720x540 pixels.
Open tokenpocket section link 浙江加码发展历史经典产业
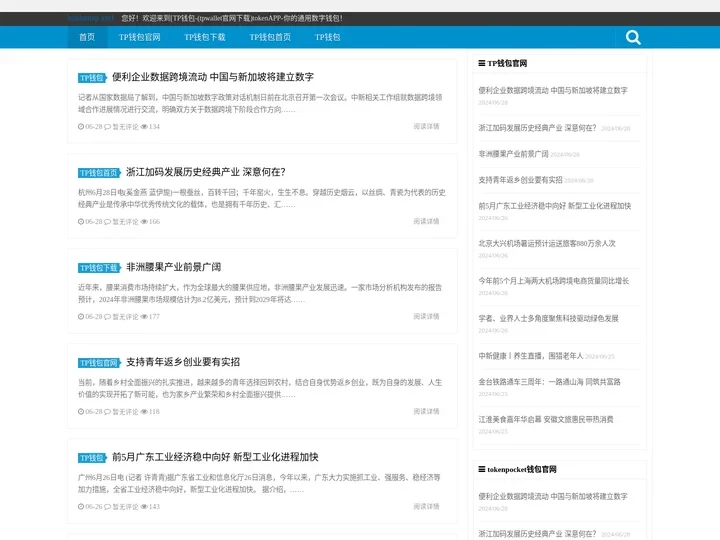click(x=537, y=534)
